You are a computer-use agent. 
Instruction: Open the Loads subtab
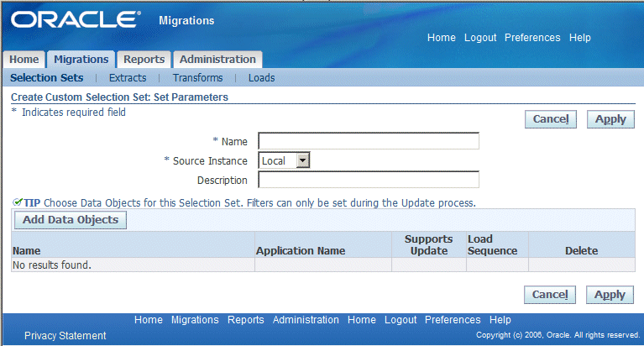[x=262, y=77]
